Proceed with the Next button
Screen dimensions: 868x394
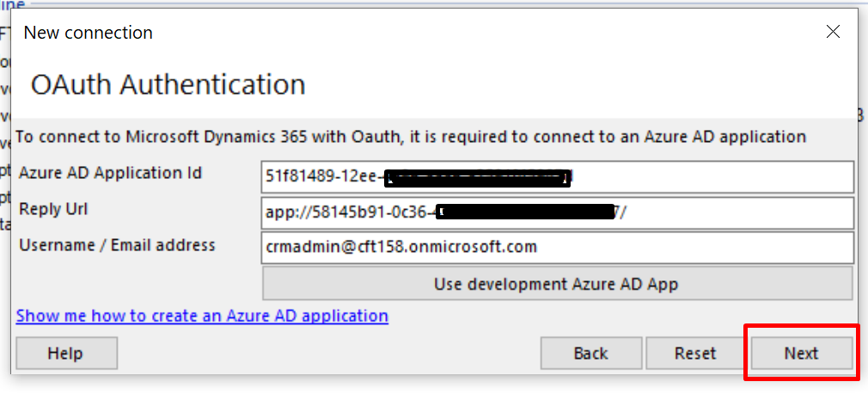tap(802, 353)
